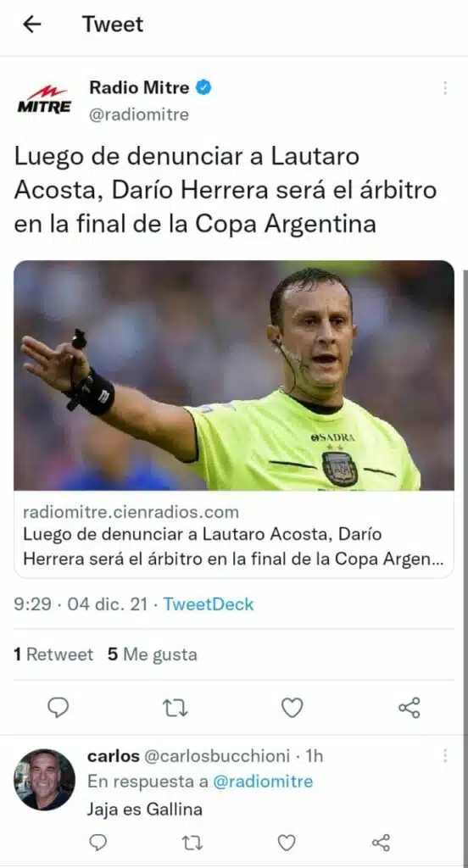Open the referee article preview image
Viewport: 468px width, 868px height.
(x=234, y=376)
